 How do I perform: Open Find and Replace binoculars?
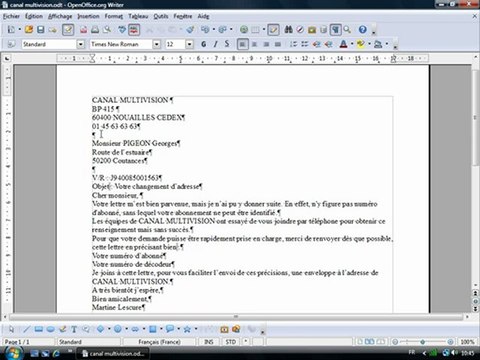tap(288, 30)
